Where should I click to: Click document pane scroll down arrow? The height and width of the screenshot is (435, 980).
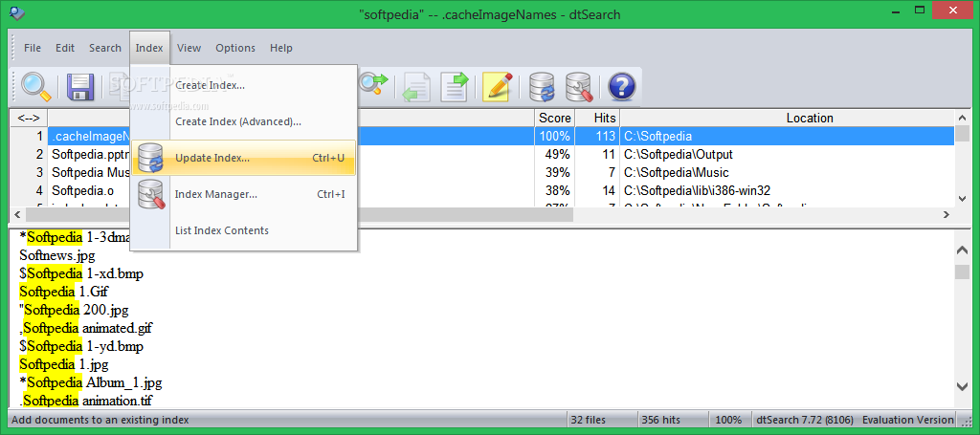pos(963,386)
